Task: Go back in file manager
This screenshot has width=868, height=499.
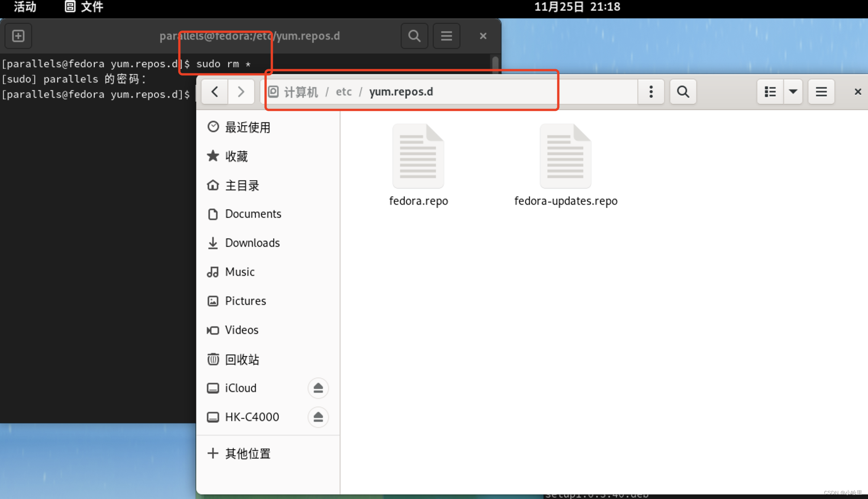Action: click(215, 92)
